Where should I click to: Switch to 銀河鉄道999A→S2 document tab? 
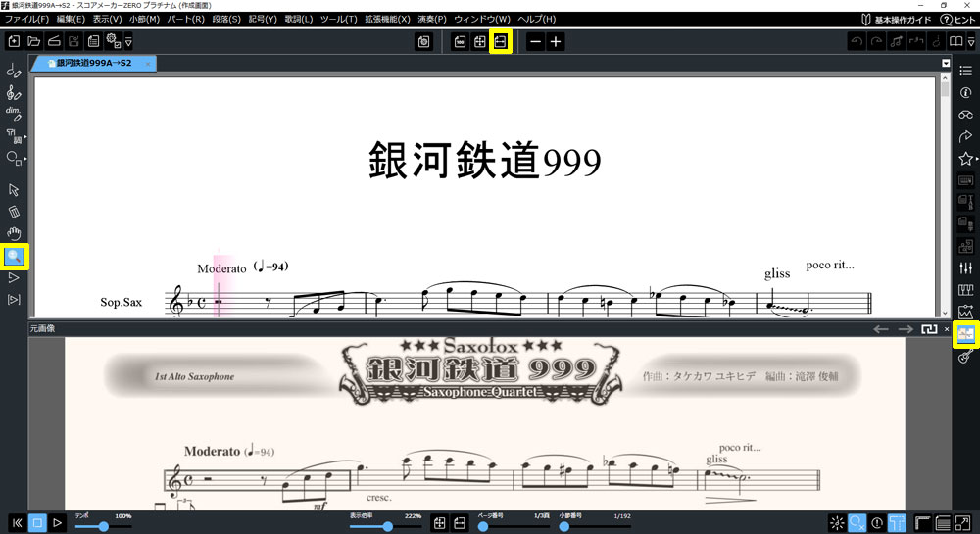pyautogui.click(x=94, y=63)
